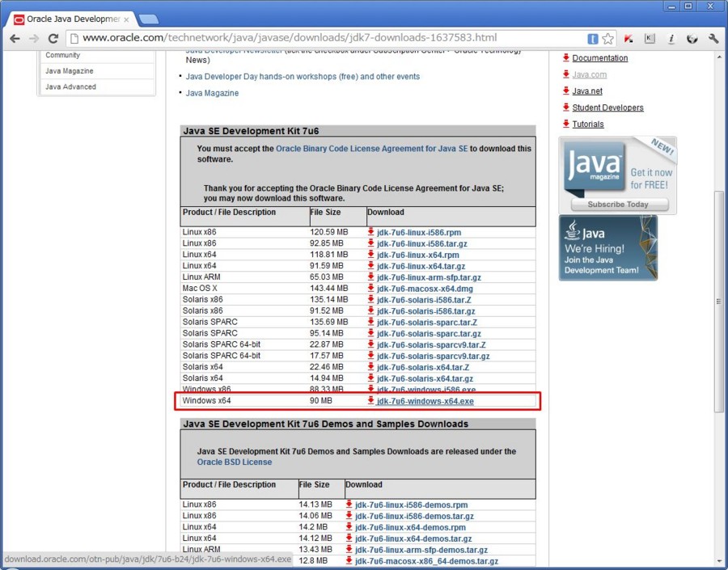Download jdk-7u6-windows-x64.exe

[x=425, y=401]
